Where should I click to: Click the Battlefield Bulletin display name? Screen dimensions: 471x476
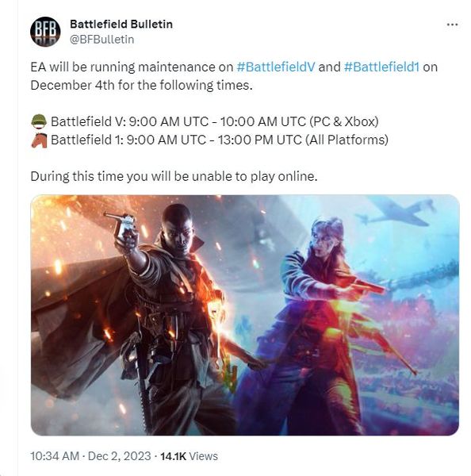tap(121, 24)
